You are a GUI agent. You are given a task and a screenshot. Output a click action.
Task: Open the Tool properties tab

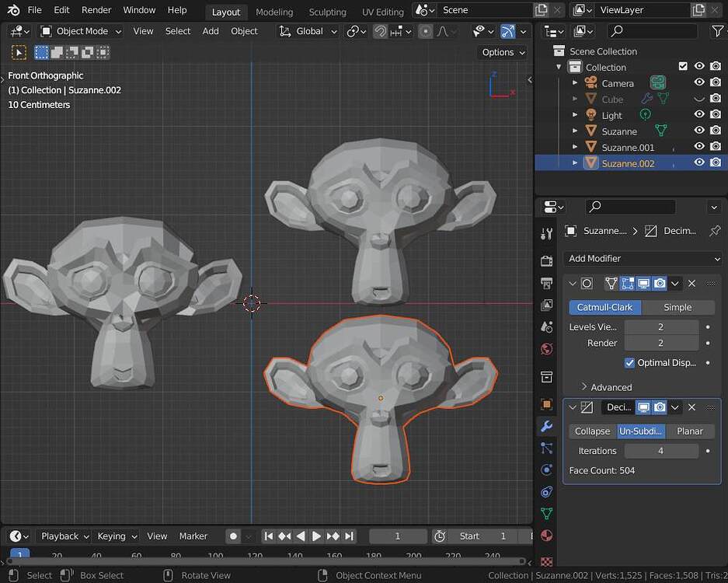point(546,234)
